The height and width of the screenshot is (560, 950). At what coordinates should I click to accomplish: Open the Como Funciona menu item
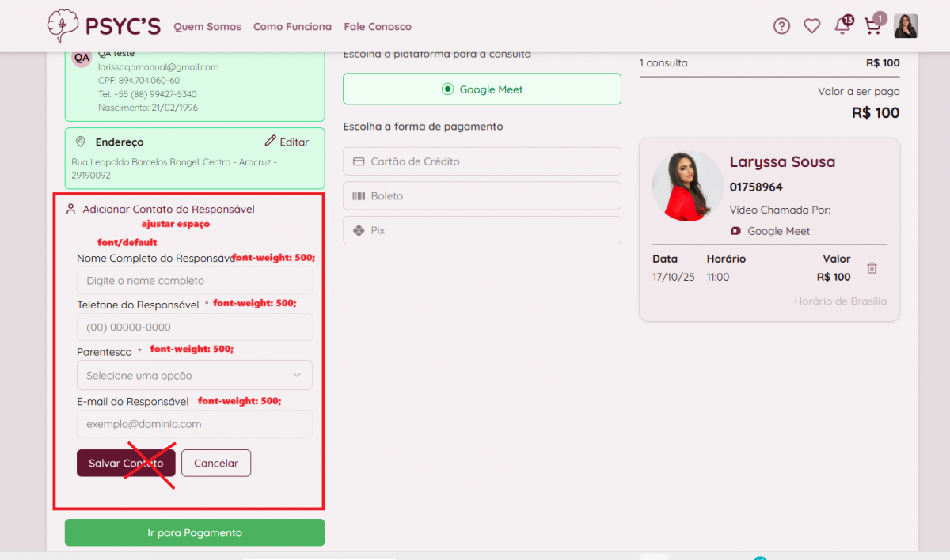coord(292,27)
